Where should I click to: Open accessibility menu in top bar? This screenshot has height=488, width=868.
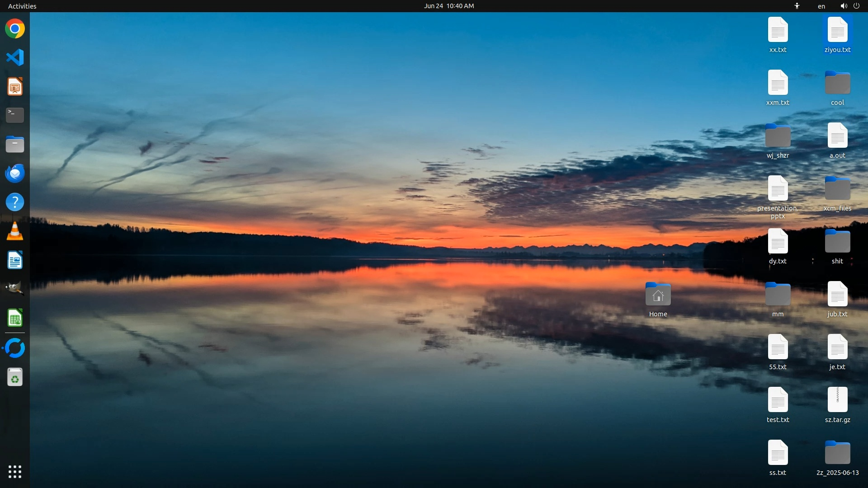pyautogui.click(x=797, y=6)
